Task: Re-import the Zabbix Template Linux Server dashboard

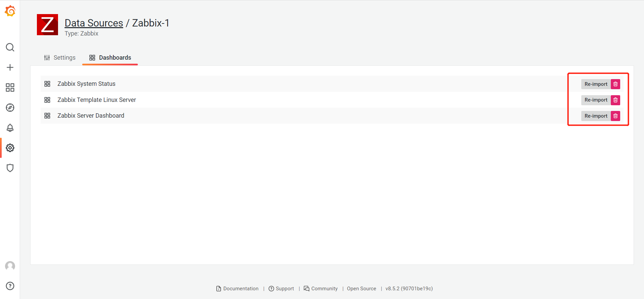Action: tap(596, 100)
